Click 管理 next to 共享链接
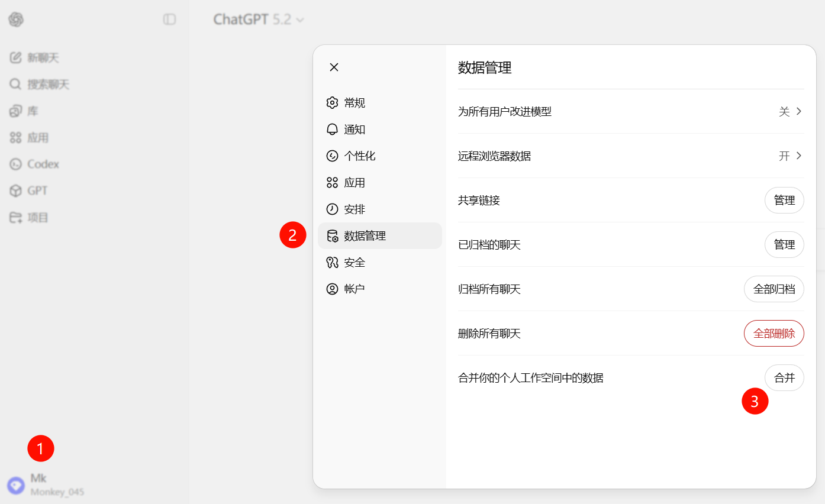 coord(785,200)
